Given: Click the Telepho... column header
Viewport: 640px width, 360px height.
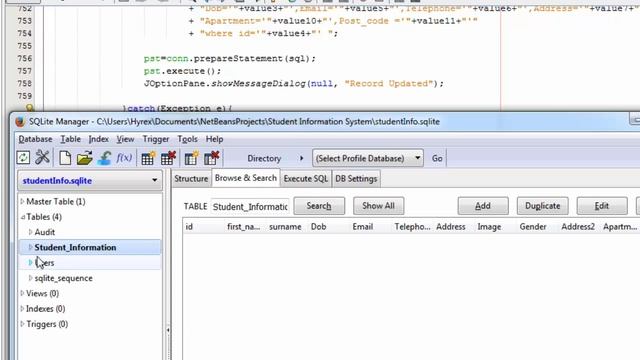Looking at the screenshot, I should click(x=413, y=227).
